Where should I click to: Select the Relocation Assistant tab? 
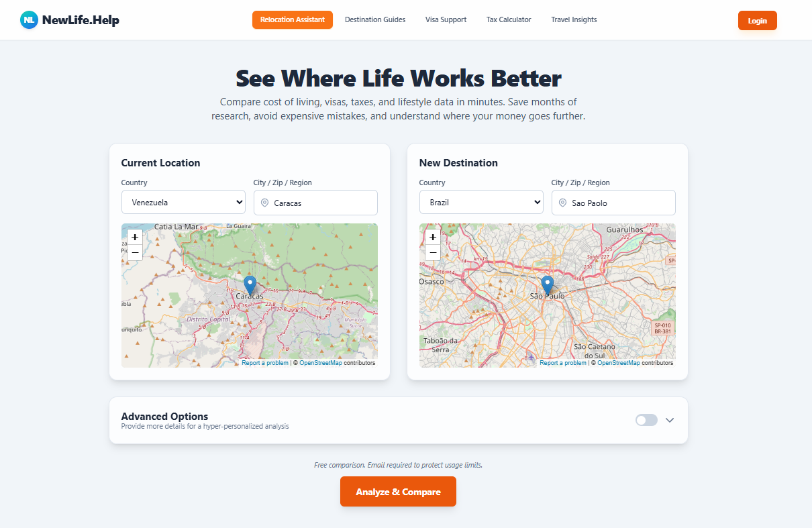coord(293,19)
